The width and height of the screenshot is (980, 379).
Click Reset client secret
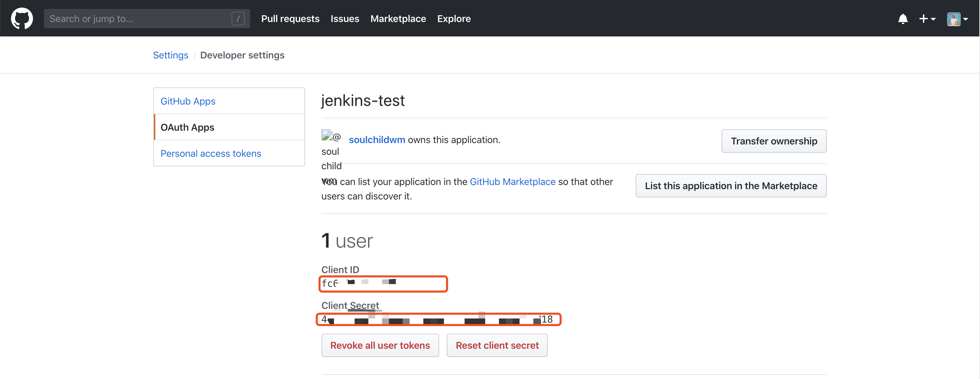[497, 345]
